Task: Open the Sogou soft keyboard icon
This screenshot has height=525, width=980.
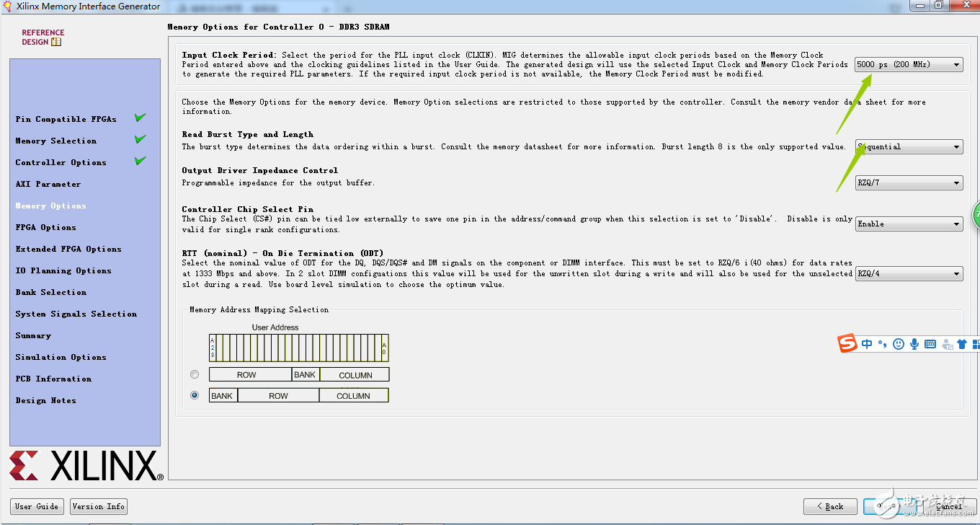Action: pyautogui.click(x=930, y=344)
